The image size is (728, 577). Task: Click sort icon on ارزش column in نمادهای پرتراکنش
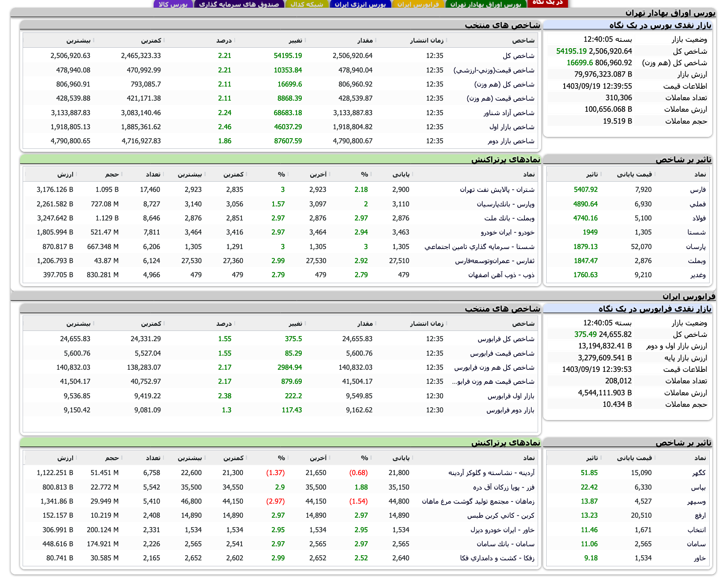coord(78,174)
